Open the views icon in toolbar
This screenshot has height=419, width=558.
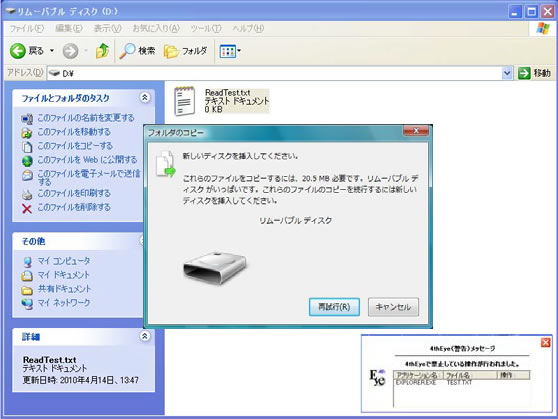click(x=227, y=51)
